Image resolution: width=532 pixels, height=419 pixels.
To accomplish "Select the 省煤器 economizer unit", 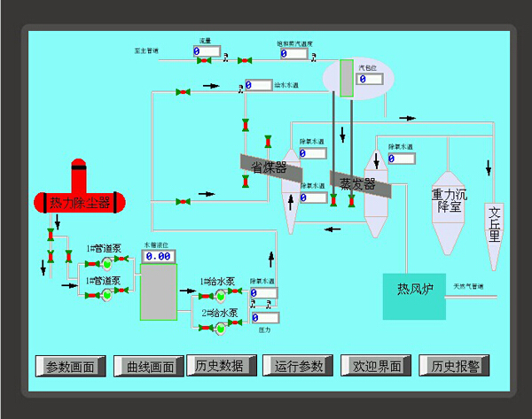I will (x=270, y=166).
